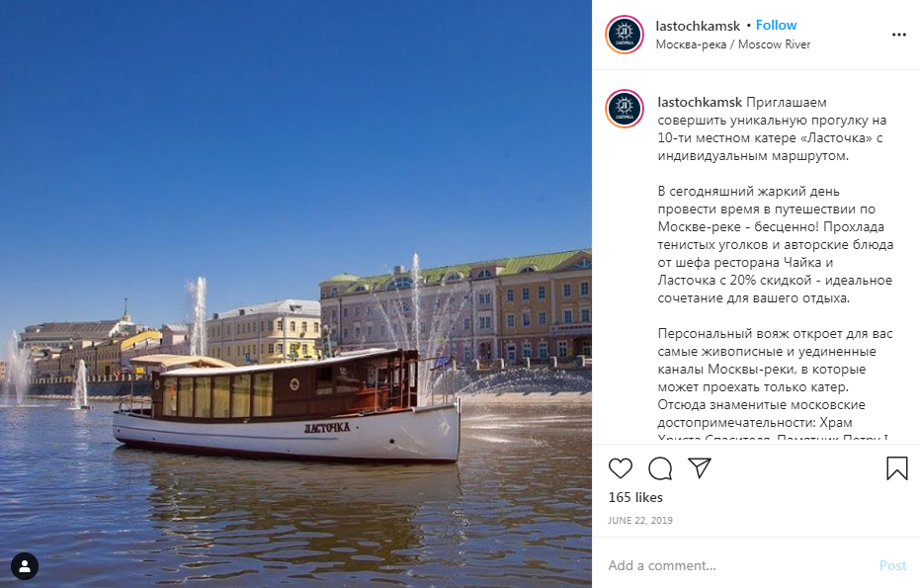This screenshot has width=920, height=588.
Task: Open comments via speech bubble icon
Action: [660, 468]
